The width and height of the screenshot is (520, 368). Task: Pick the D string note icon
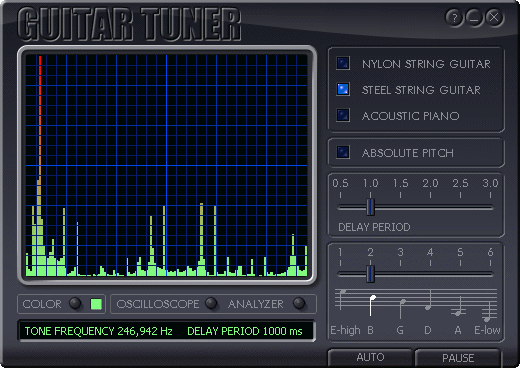[429, 300]
